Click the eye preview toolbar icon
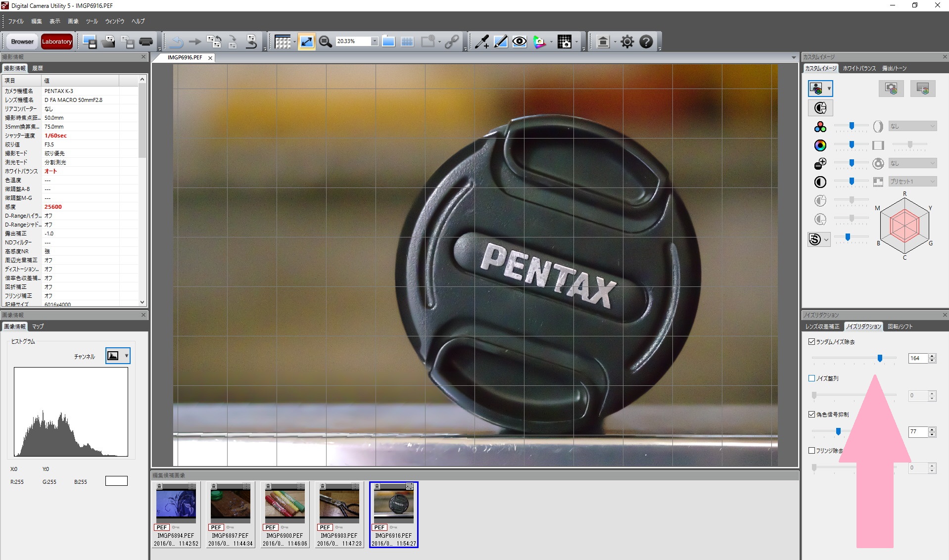Image resolution: width=949 pixels, height=560 pixels. coord(519,42)
